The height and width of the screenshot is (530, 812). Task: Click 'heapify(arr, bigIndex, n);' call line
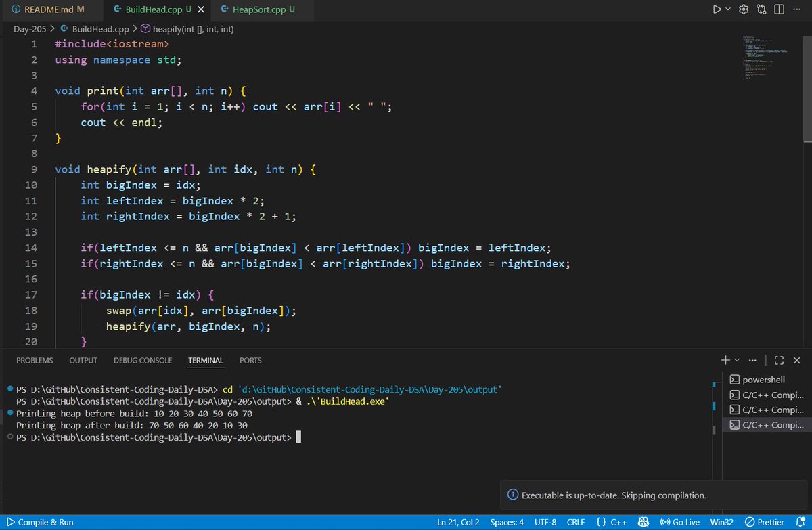[x=188, y=326]
